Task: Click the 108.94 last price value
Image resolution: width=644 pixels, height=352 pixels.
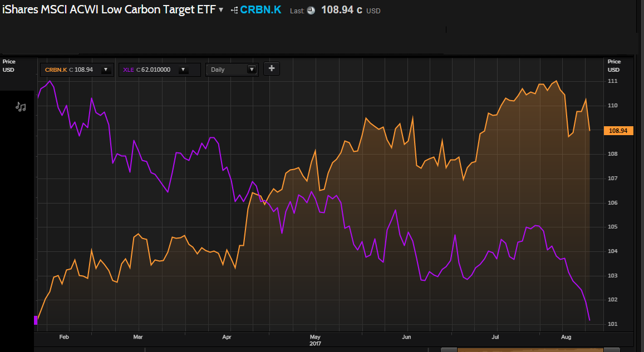Action: tap(337, 10)
